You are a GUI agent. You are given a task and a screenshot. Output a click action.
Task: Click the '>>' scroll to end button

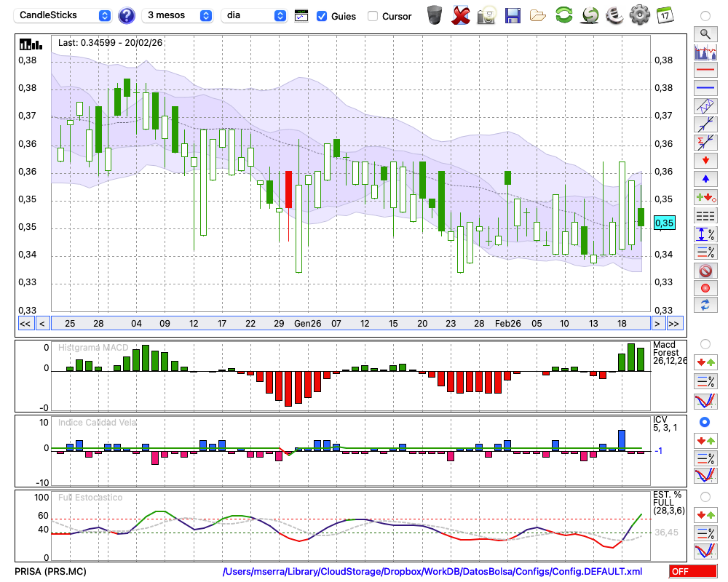[x=674, y=324]
